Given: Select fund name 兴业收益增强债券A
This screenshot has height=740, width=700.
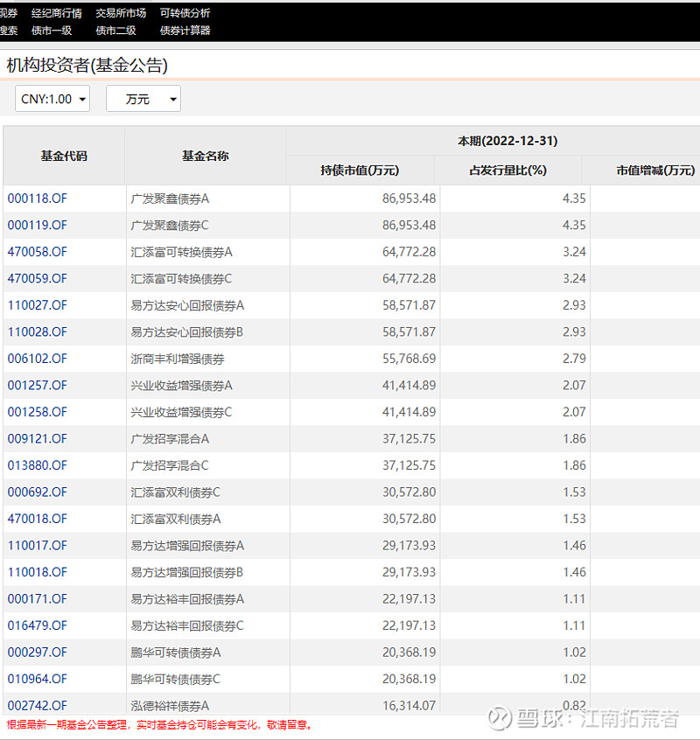Looking at the screenshot, I should pyautogui.click(x=182, y=385).
